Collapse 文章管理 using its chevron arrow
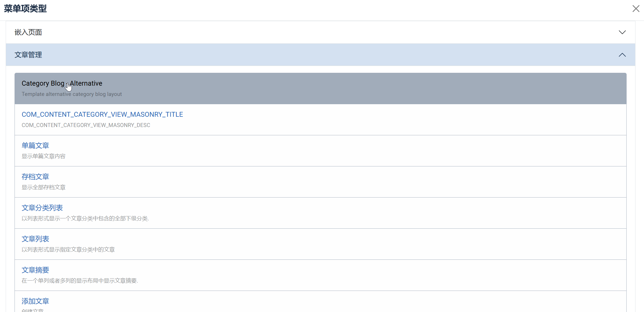 point(622,55)
